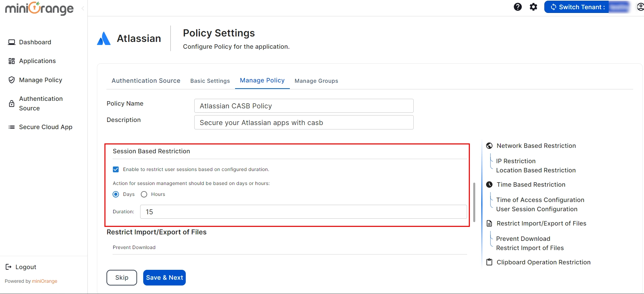Click the Prevent Download subsection label
This screenshot has height=294, width=644.
click(134, 247)
